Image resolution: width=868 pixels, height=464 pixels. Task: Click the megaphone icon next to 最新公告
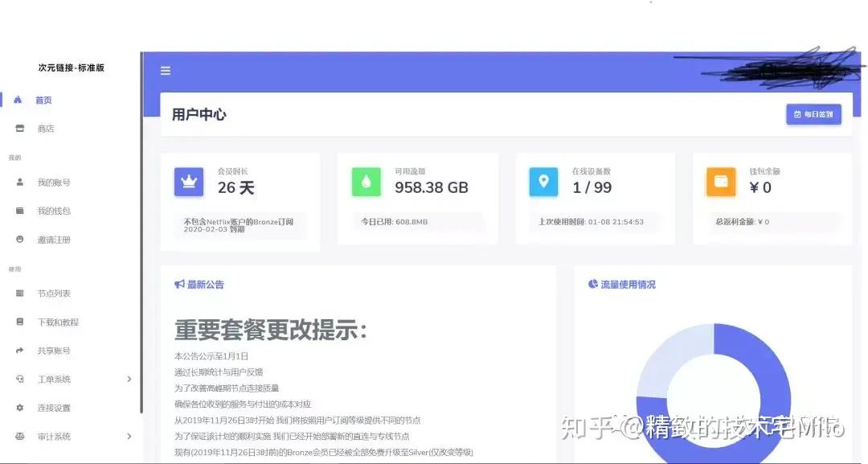point(179,284)
